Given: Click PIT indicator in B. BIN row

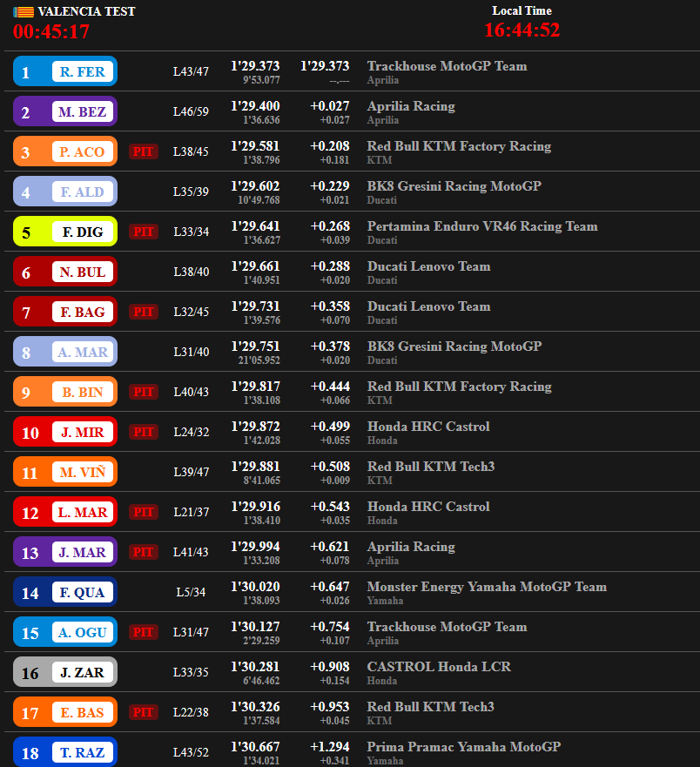Looking at the screenshot, I should [144, 392].
